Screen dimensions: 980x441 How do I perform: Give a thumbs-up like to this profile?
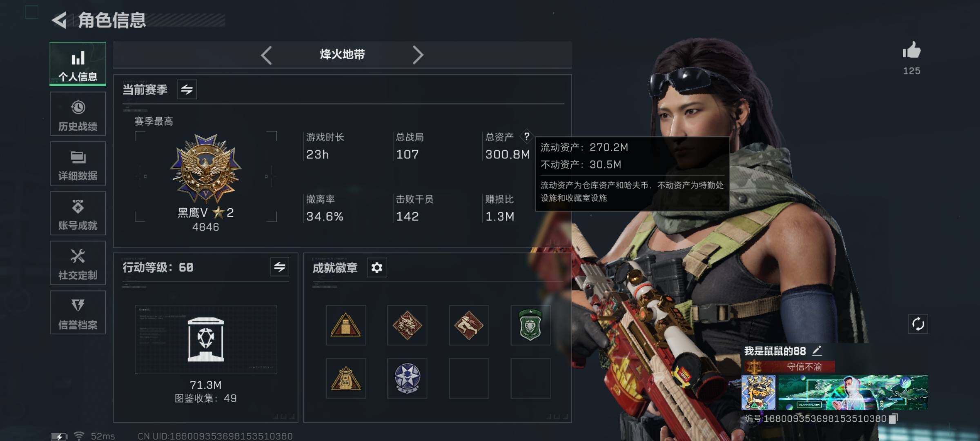click(x=911, y=51)
